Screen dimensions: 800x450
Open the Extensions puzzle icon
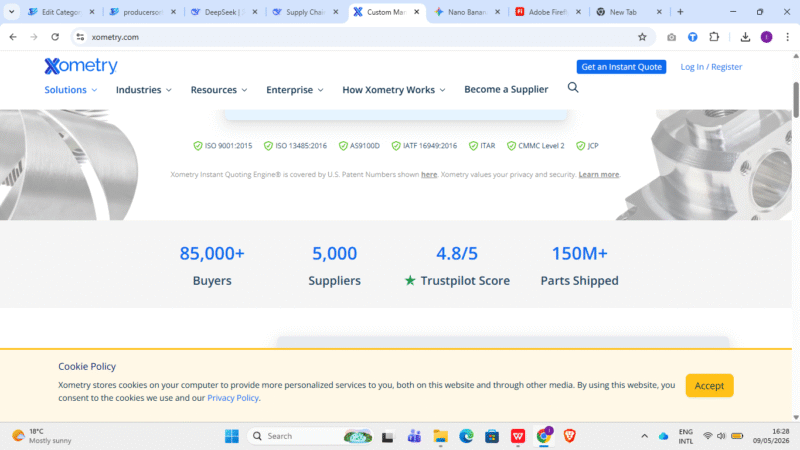(714, 37)
